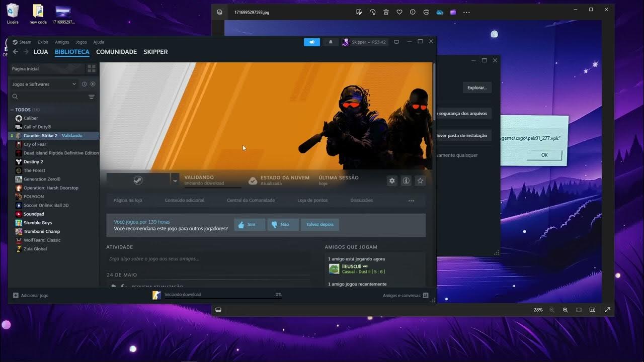Show only ready-to-play games icon
The height and width of the screenshot is (362, 644).
pyautogui.click(x=93, y=84)
